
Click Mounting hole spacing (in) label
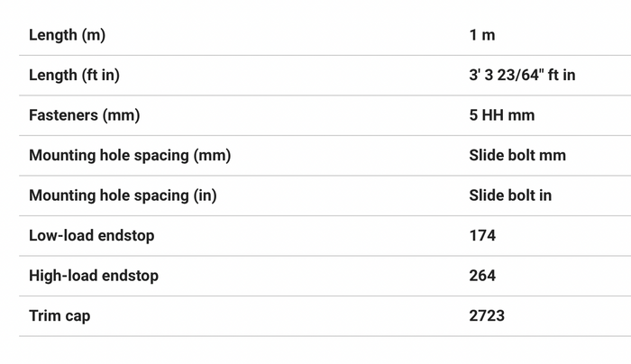(123, 196)
